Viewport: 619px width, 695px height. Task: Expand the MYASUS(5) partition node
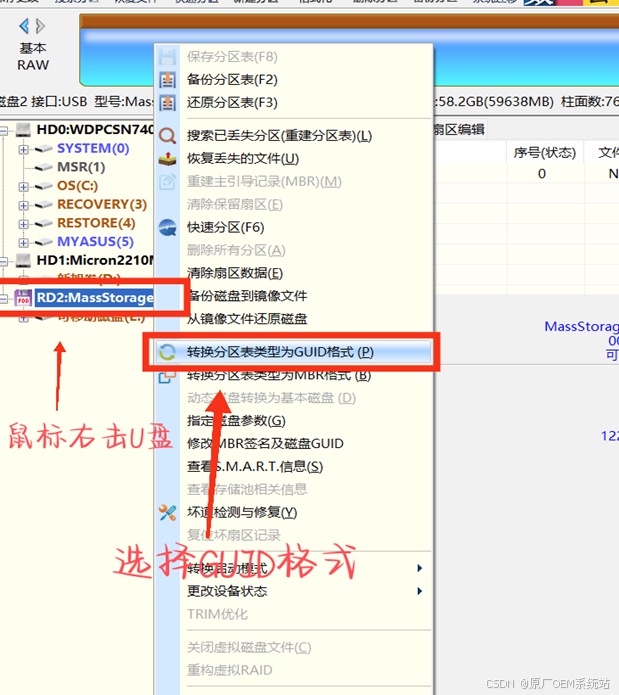coord(23,242)
